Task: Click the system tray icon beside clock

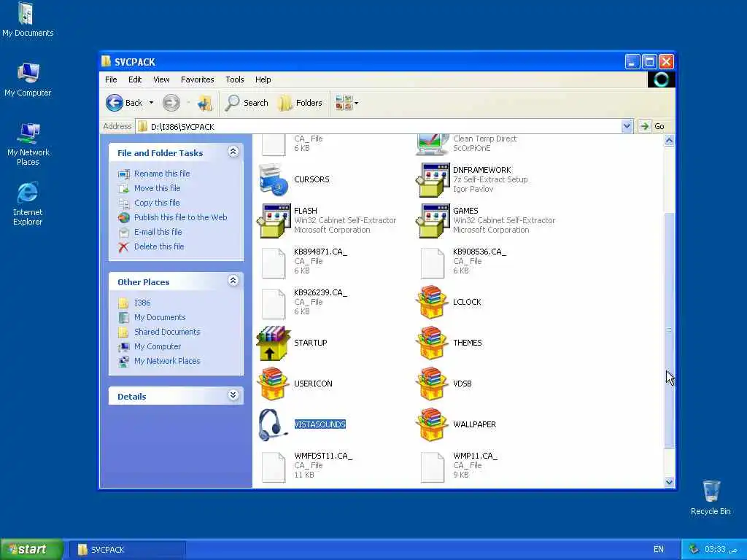Action: (x=694, y=549)
